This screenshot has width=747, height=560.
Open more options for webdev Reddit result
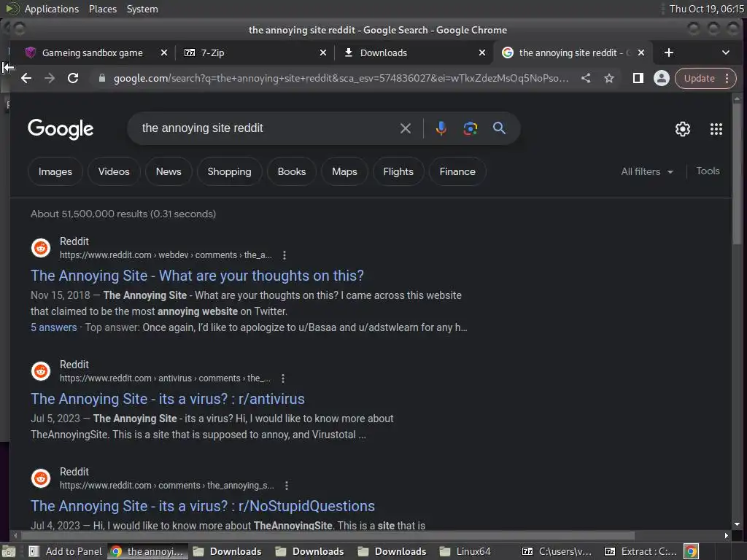coord(285,255)
